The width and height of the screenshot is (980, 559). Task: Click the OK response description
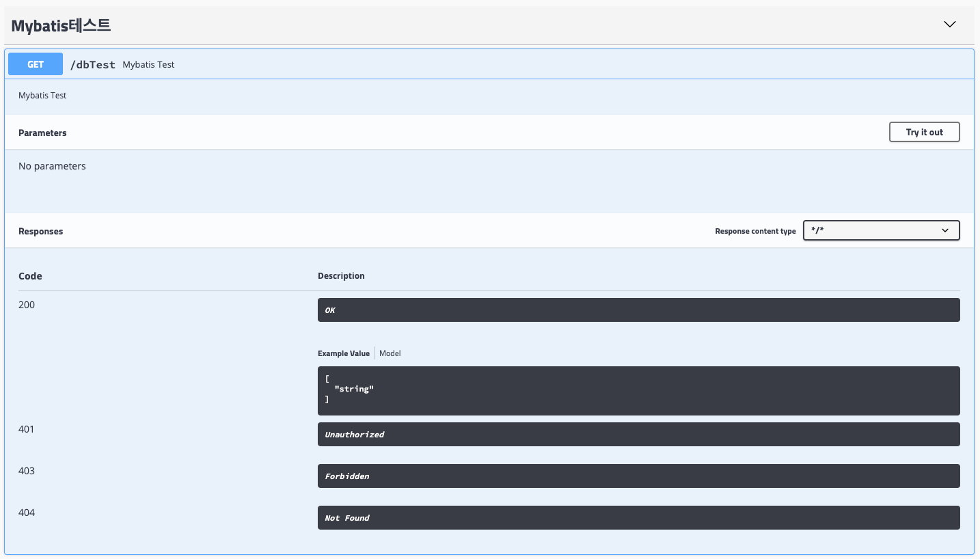[638, 310]
